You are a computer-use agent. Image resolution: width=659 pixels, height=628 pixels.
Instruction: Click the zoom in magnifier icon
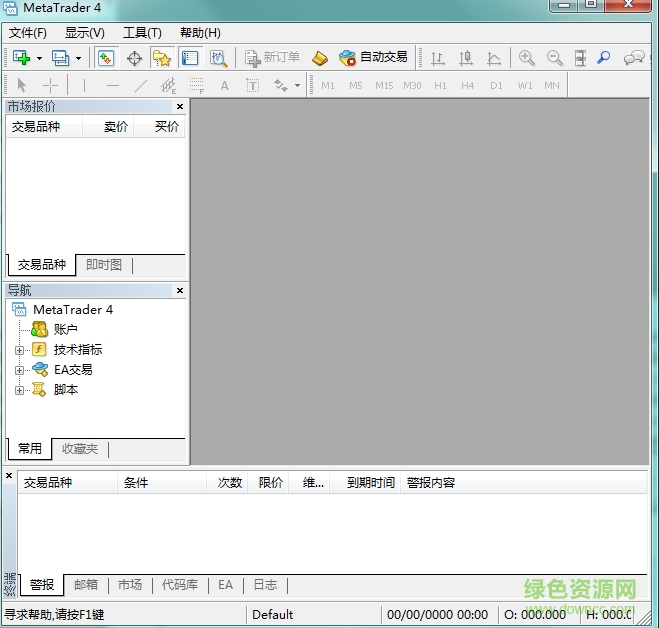[526, 58]
